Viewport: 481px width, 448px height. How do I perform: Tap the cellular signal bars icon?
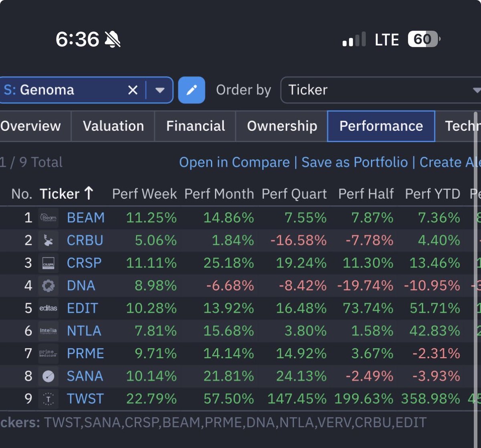tap(354, 39)
